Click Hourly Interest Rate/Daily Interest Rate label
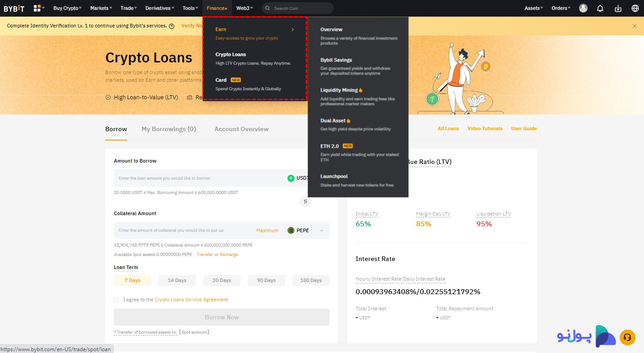Image resolution: width=644 pixels, height=353 pixels. (400, 279)
